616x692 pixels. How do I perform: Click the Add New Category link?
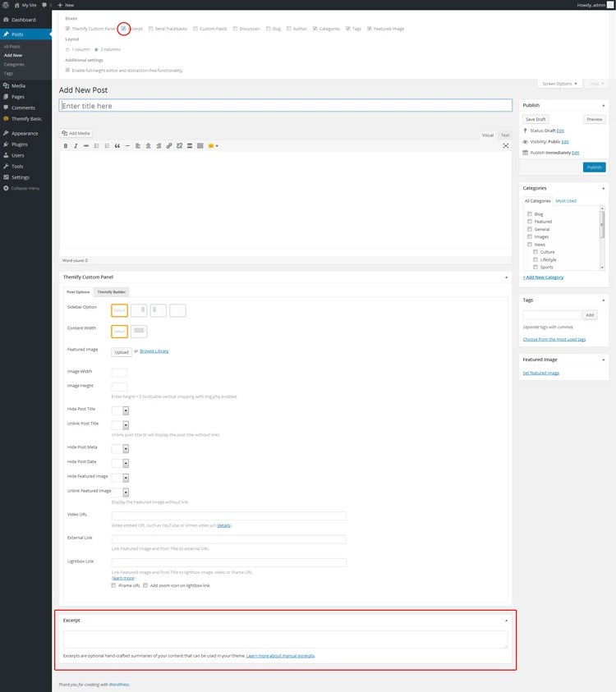click(543, 277)
